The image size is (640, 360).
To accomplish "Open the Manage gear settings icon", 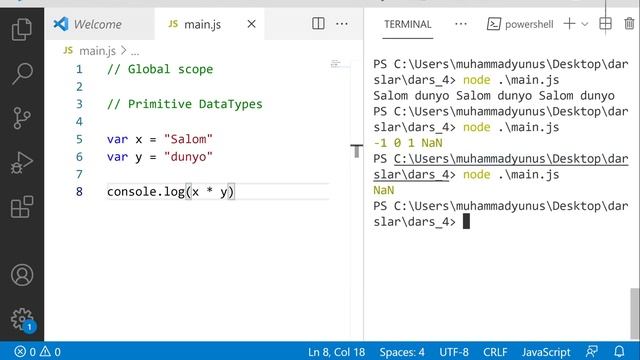I will coord(22,320).
